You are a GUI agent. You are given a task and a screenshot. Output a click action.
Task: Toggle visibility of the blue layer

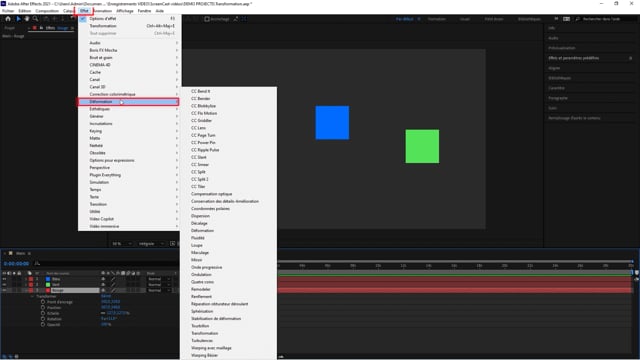coord(4,279)
